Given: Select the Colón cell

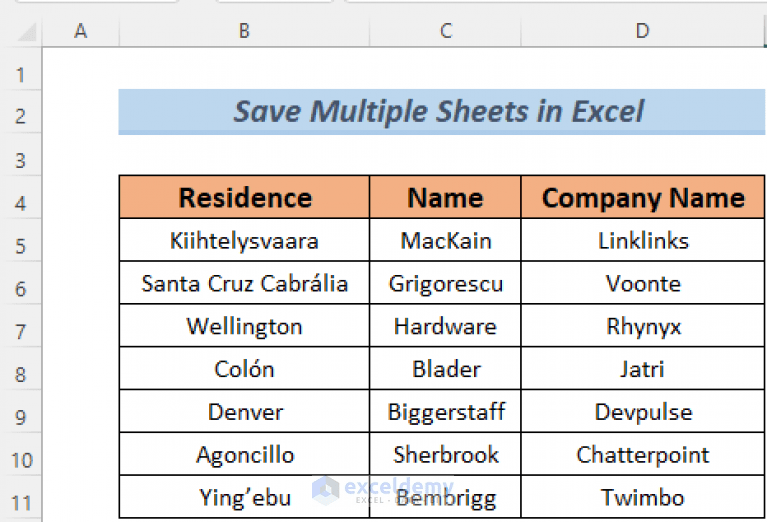Looking at the screenshot, I should click(245, 368).
